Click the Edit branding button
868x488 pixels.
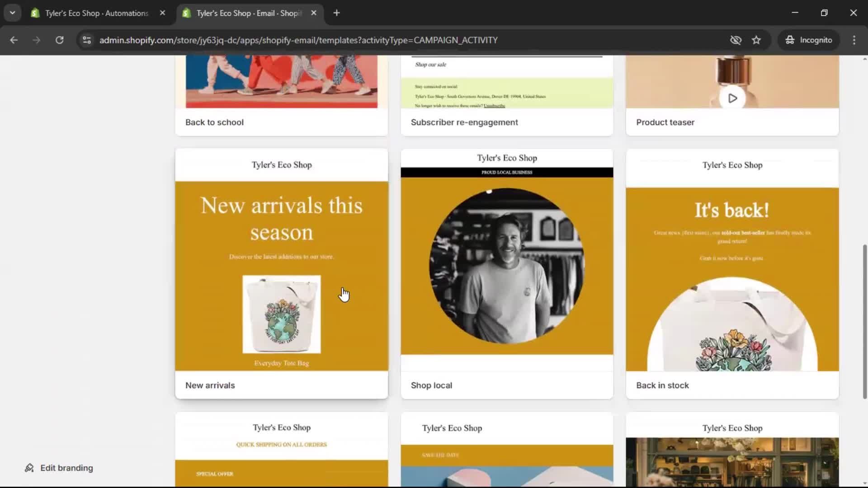tap(58, 468)
